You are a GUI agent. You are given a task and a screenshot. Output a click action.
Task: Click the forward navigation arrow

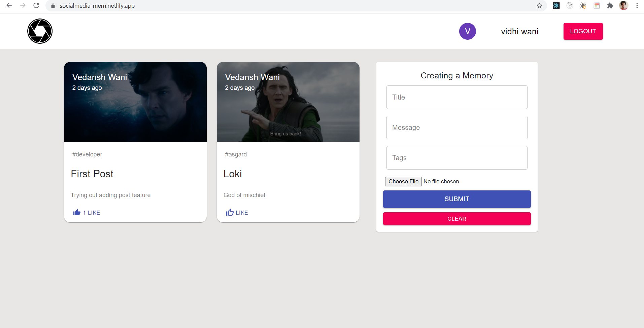click(23, 6)
